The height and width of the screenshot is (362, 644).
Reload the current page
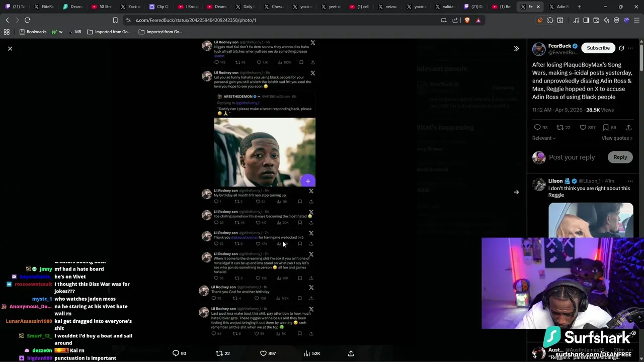(x=28, y=20)
